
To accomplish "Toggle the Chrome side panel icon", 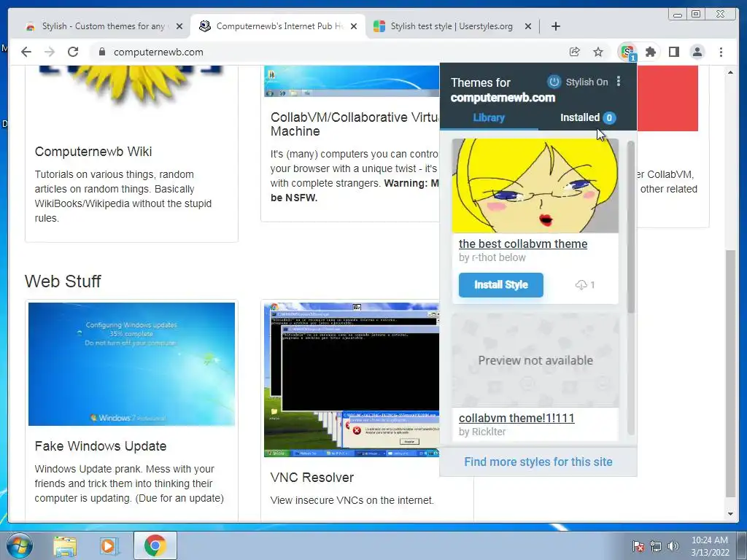I will pos(673,52).
